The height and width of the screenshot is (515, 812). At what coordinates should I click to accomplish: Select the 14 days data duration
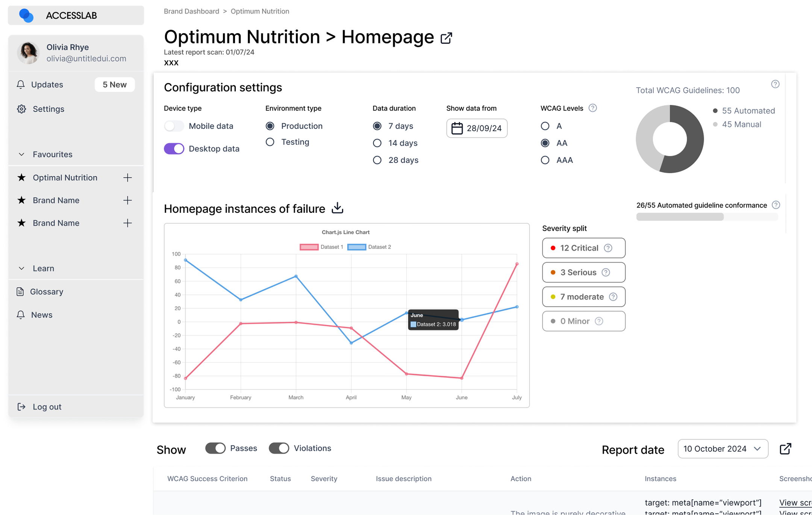pos(377,143)
